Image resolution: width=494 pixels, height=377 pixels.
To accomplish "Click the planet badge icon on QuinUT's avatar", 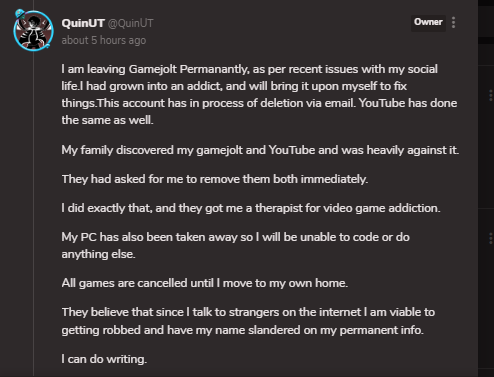I will [x=20, y=14].
